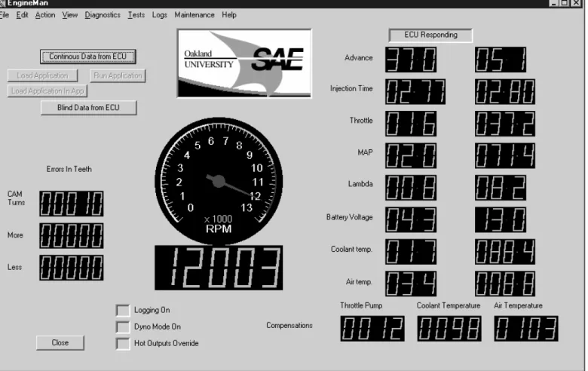
Task: Click Injection Time right display 02.80
Action: click(505, 91)
